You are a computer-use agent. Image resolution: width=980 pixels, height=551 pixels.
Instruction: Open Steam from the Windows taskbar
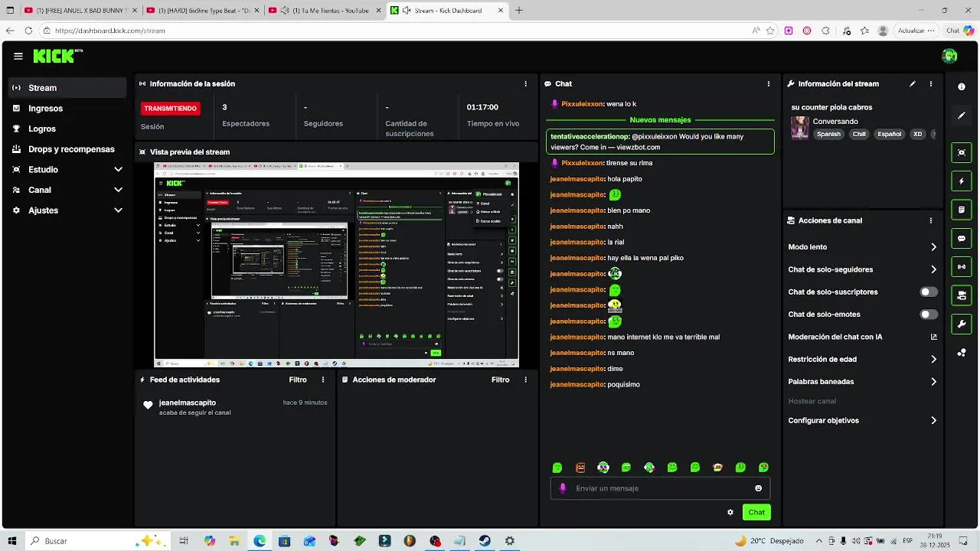(x=485, y=541)
